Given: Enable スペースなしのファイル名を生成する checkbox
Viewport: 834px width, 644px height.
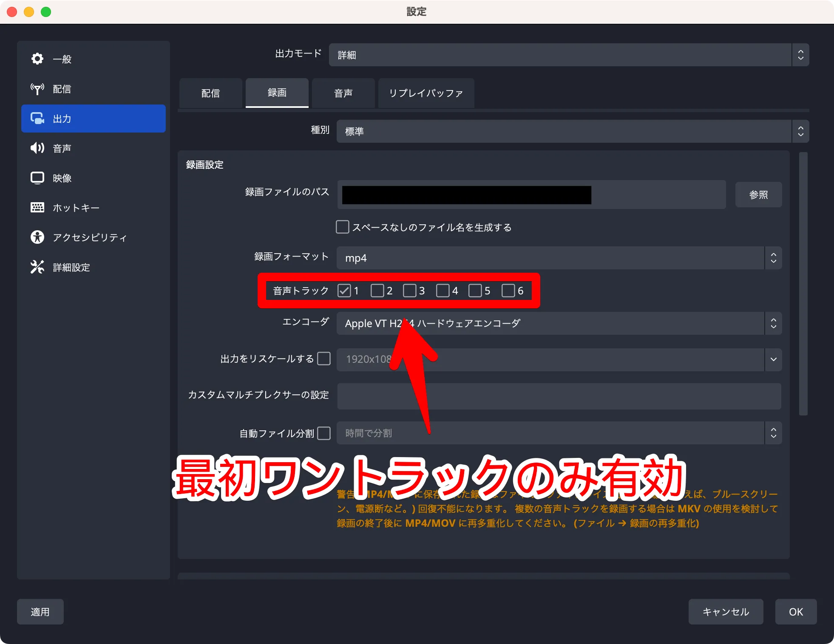Looking at the screenshot, I should 343,227.
